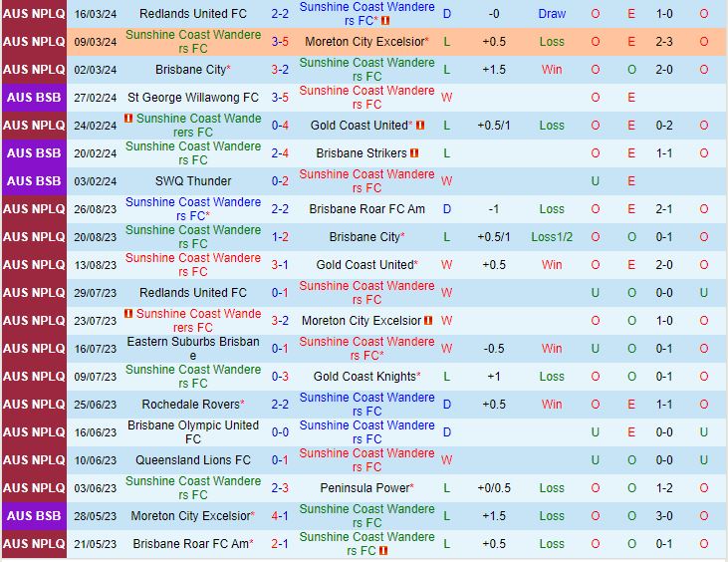
Task: Open Sunshine Coast Wanderers link on 25/06/23 row
Action: click(366, 405)
